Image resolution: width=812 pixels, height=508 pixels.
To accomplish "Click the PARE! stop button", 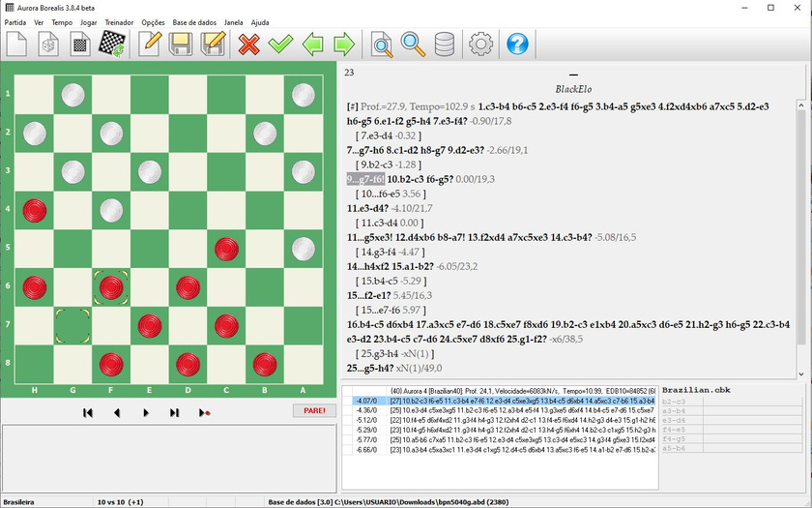I will point(314,410).
